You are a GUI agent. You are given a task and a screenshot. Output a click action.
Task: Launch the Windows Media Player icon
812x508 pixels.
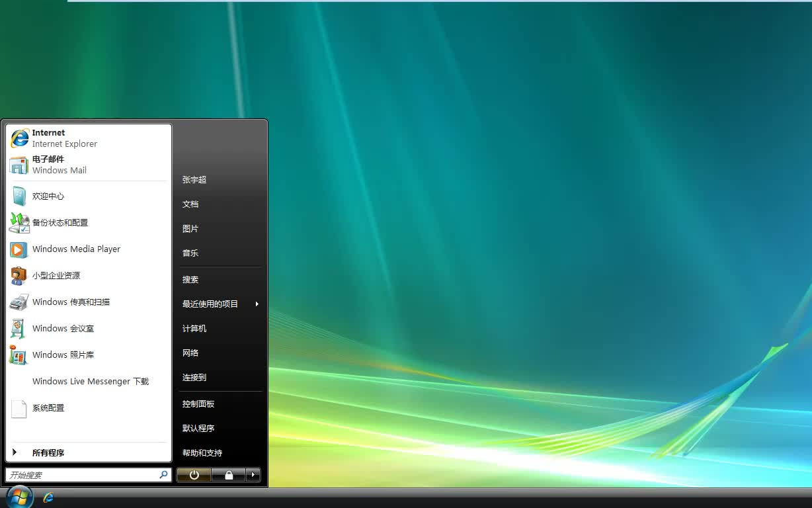[x=19, y=249]
